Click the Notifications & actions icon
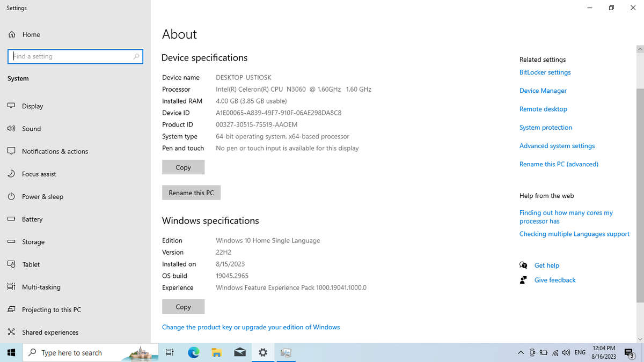The width and height of the screenshot is (644, 362). [x=12, y=151]
